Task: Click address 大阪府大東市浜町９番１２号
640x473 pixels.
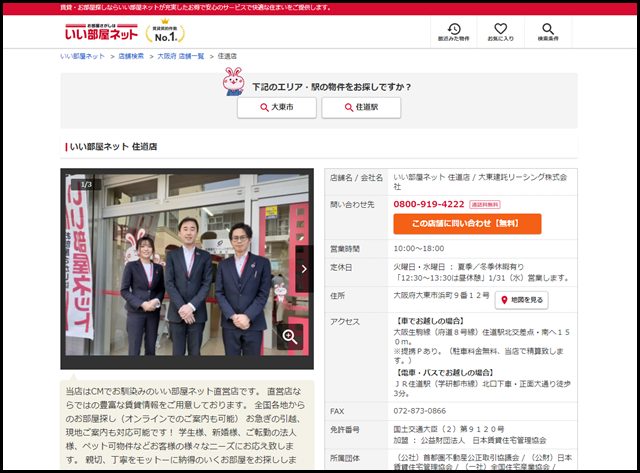Action: [x=441, y=295]
